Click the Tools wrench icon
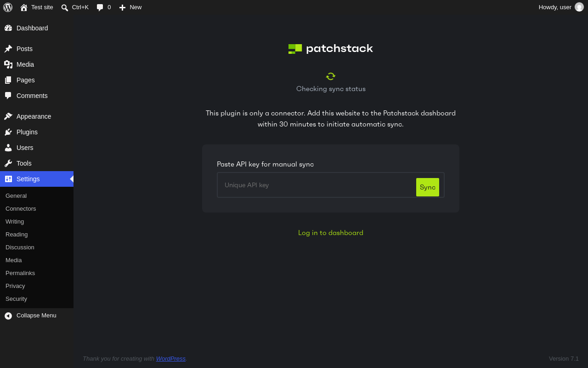This screenshot has width=588, height=368. 8,163
